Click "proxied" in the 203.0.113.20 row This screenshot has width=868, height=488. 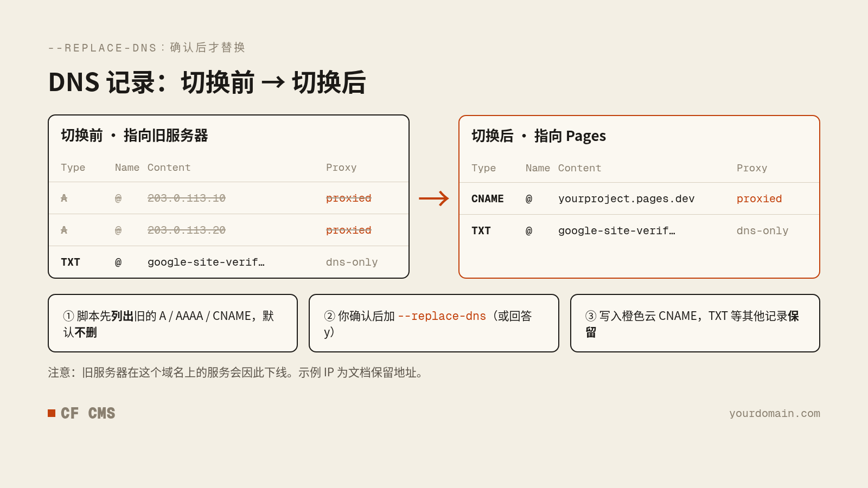349,230
